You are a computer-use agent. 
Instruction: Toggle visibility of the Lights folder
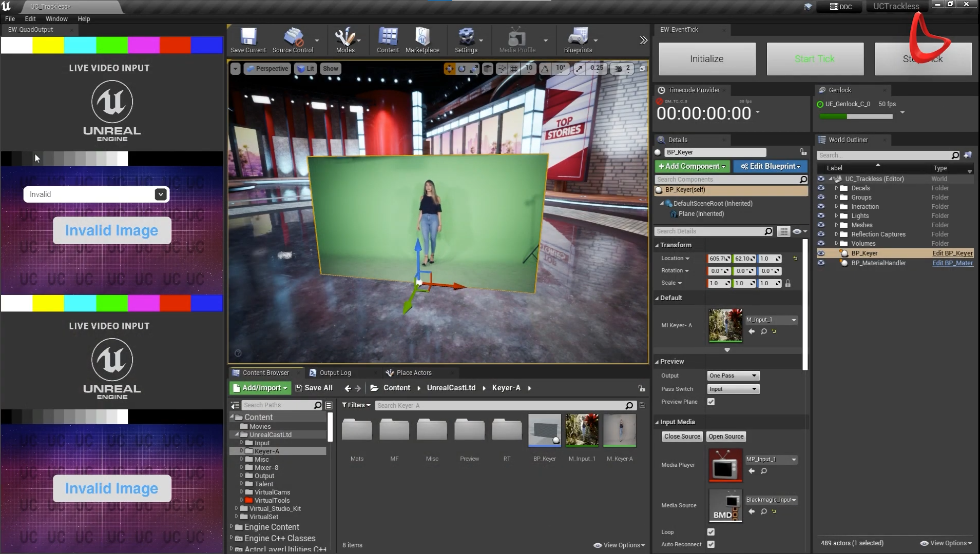coord(821,216)
